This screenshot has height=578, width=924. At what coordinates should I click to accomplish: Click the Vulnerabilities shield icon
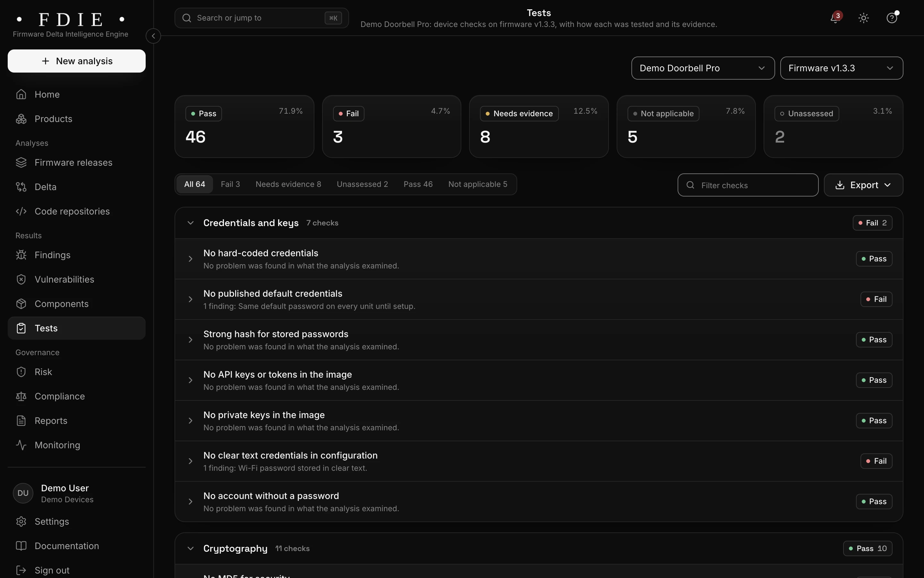pos(21,279)
